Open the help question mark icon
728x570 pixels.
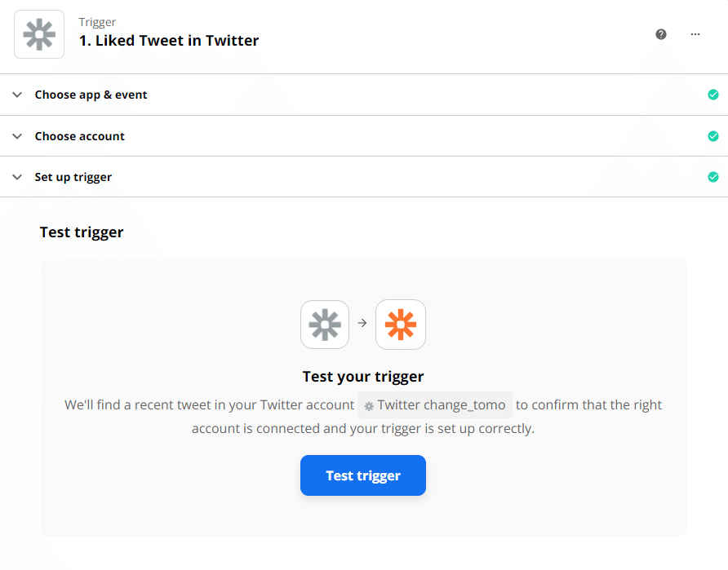[661, 34]
